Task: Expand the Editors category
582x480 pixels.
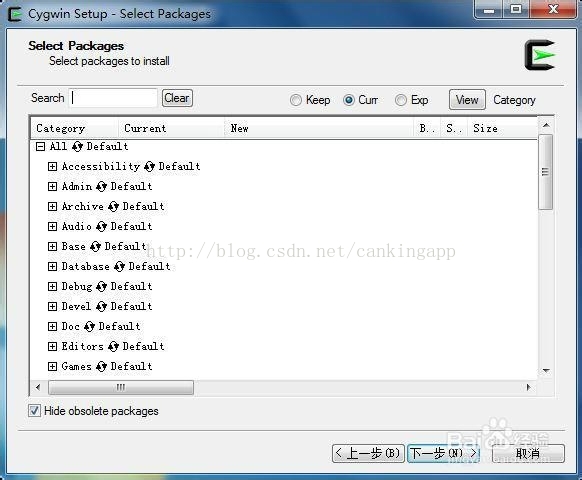Action: tap(52, 347)
